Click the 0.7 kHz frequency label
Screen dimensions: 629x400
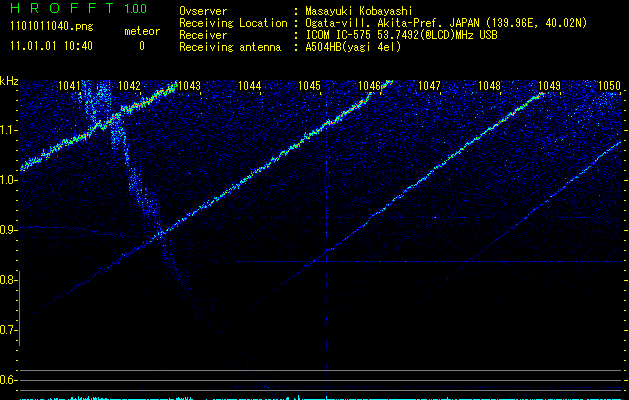tap(8, 330)
